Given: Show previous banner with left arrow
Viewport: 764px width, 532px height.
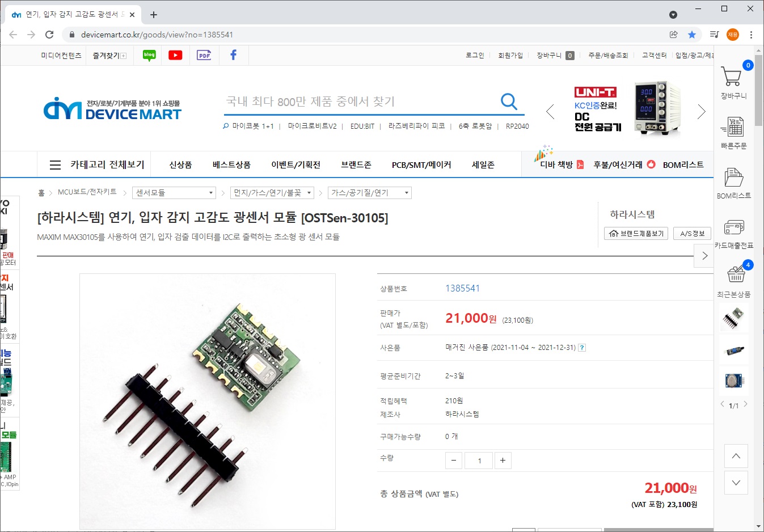Looking at the screenshot, I should (x=550, y=112).
